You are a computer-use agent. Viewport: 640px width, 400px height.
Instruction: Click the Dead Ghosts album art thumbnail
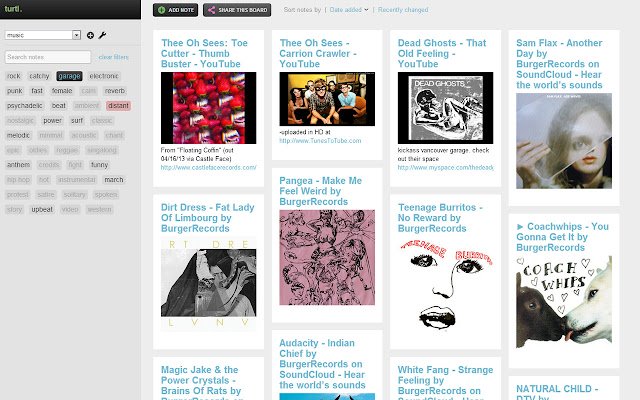click(x=445, y=108)
